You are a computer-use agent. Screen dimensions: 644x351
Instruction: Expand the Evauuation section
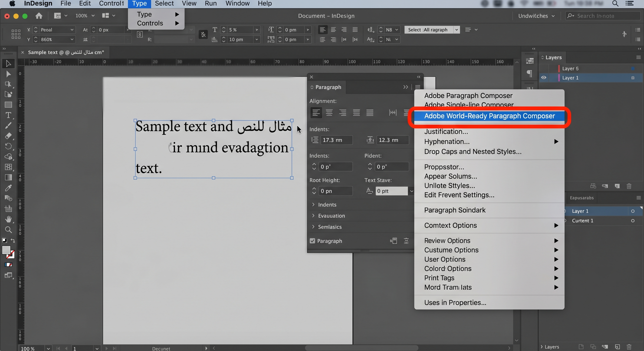tap(313, 215)
